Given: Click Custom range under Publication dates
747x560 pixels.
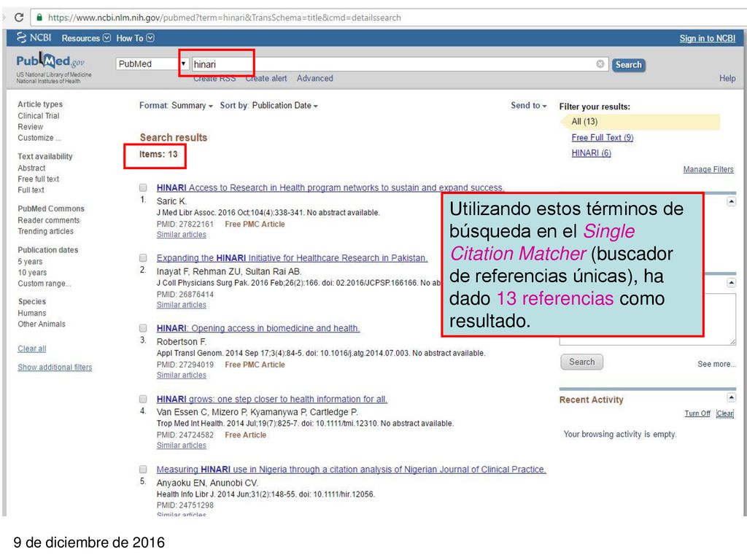Looking at the screenshot, I should click(44, 284).
